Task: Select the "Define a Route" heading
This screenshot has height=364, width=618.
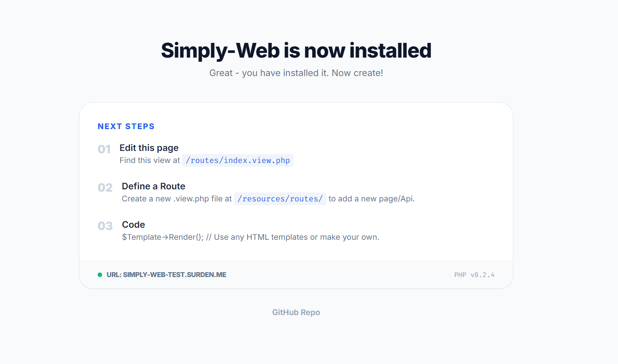Action: pos(153,186)
